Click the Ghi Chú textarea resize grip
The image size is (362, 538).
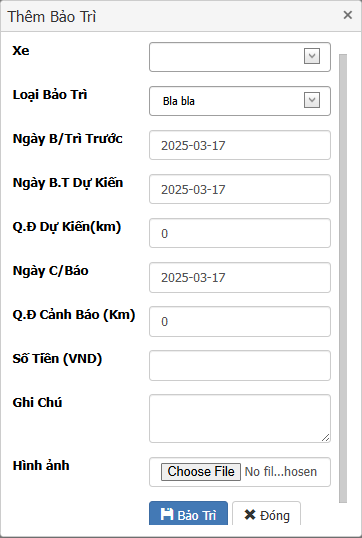(x=325, y=437)
